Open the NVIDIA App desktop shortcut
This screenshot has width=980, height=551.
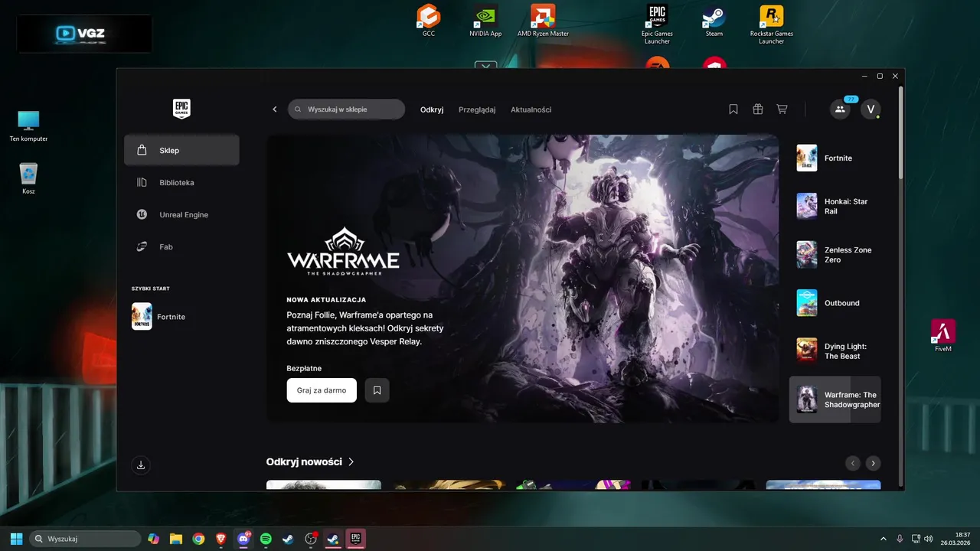point(485,21)
